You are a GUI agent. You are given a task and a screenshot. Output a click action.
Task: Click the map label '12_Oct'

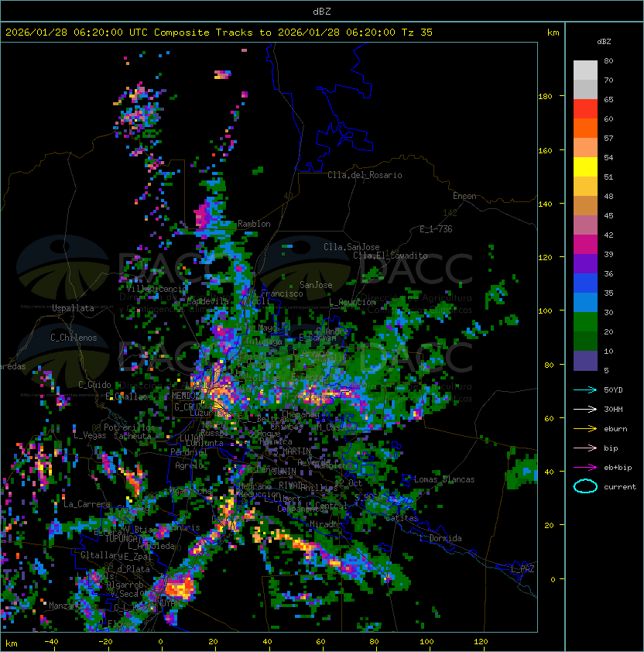[x=348, y=483]
